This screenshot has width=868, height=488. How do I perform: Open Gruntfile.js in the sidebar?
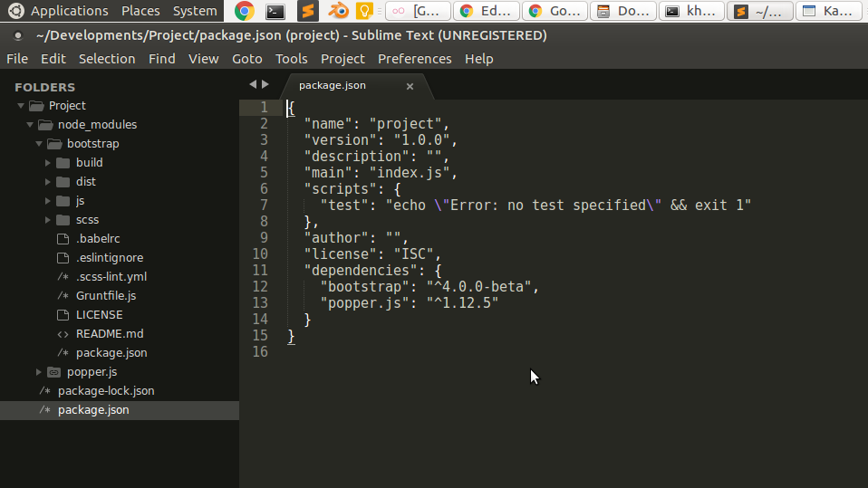105,296
